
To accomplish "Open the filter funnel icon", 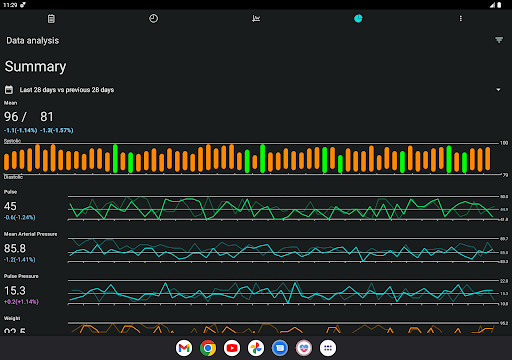I will click(x=499, y=40).
